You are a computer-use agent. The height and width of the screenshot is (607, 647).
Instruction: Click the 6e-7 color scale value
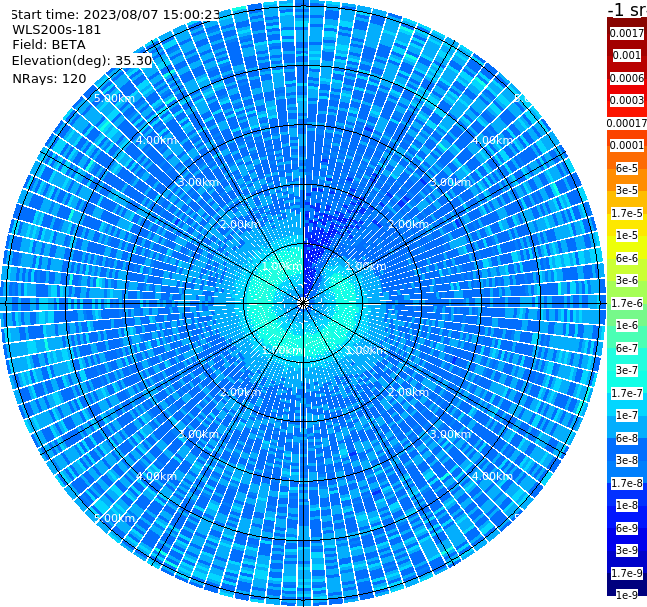[627, 348]
